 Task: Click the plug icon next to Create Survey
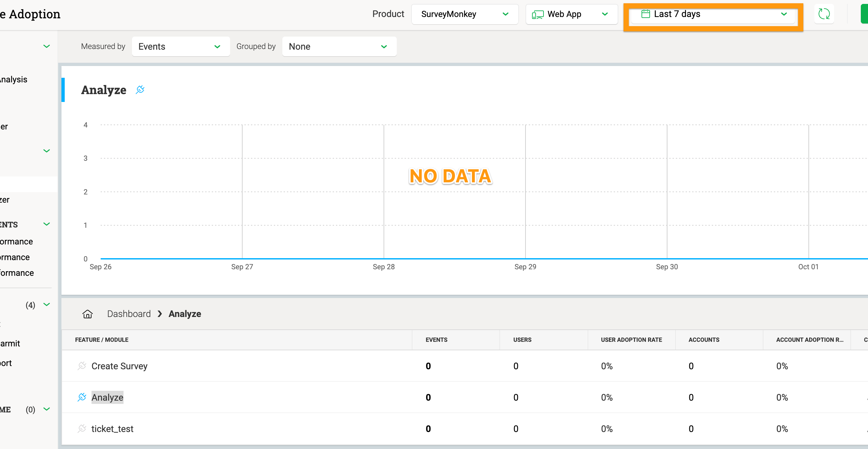82,366
